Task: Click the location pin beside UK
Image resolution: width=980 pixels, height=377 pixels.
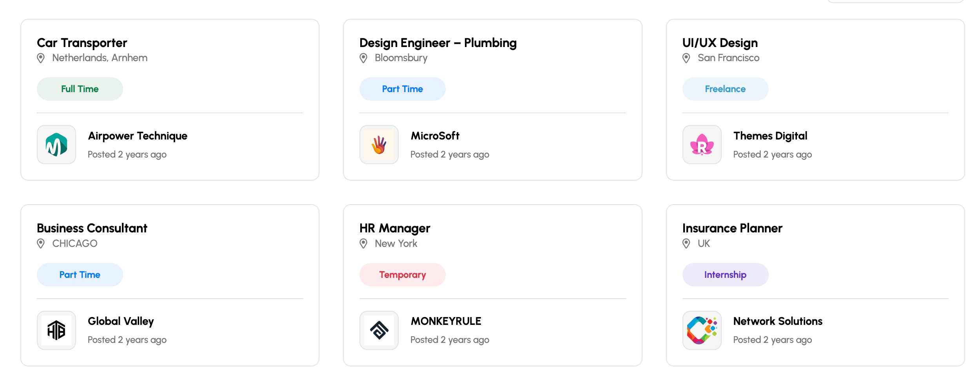Action: coord(685,243)
